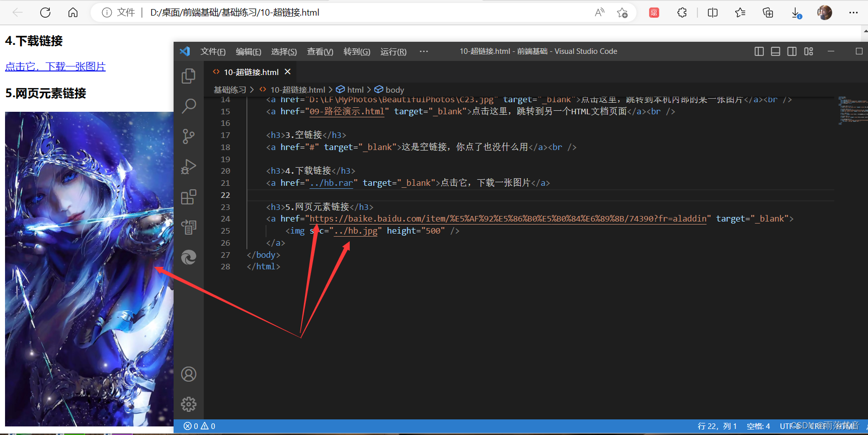
Task: Click the </html> tag on line 28
Action: coord(263,266)
